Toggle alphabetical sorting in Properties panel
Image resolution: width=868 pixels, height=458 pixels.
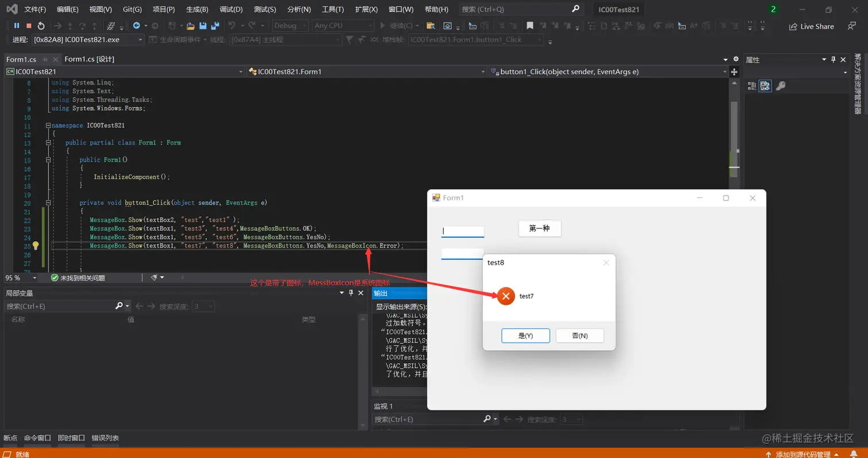[x=765, y=86]
